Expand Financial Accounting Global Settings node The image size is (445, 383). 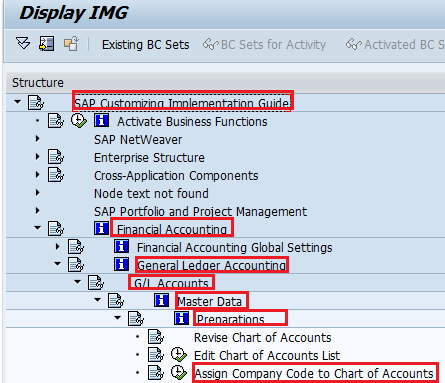pyautogui.click(x=57, y=247)
